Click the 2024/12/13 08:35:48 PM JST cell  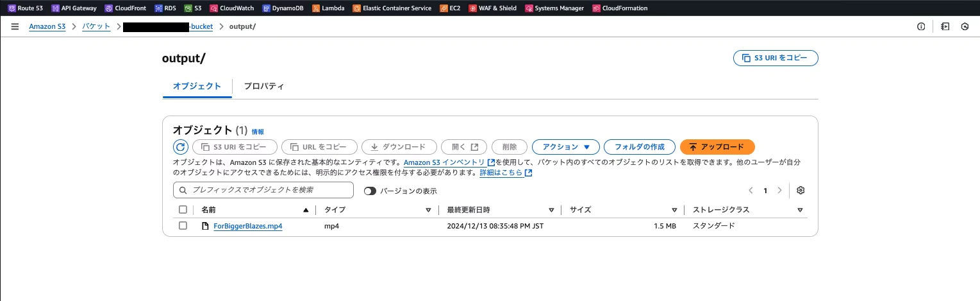tap(495, 226)
